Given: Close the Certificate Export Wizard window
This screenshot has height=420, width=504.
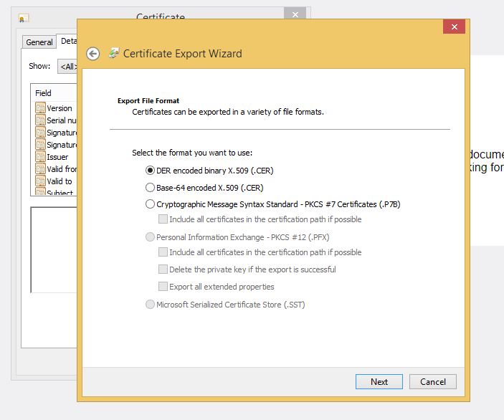Looking at the screenshot, I should 454,27.
